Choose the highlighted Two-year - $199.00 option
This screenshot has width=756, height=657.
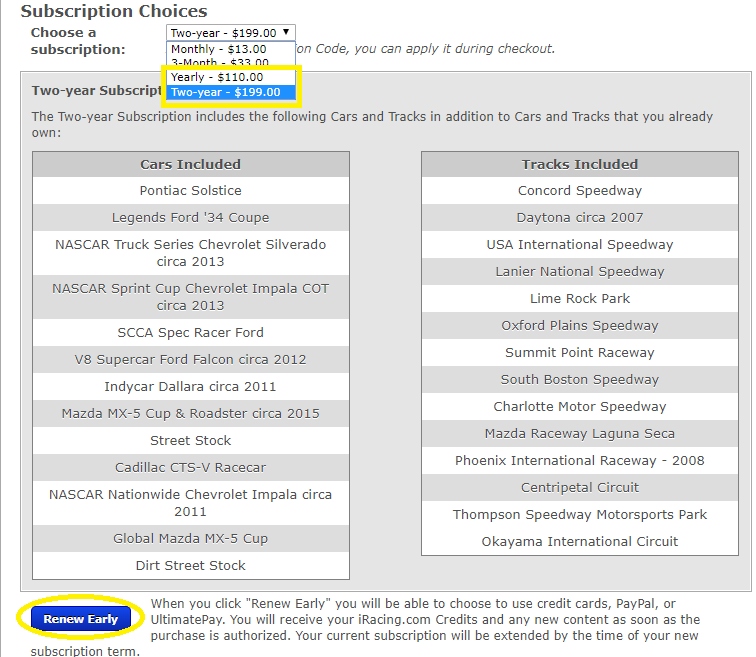230,92
